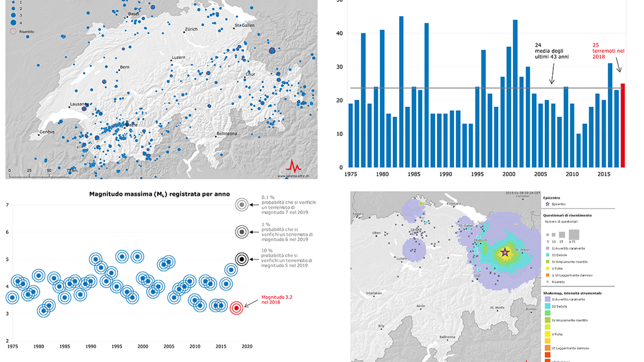Click the shortest blue bar for 2011

click(x=579, y=150)
